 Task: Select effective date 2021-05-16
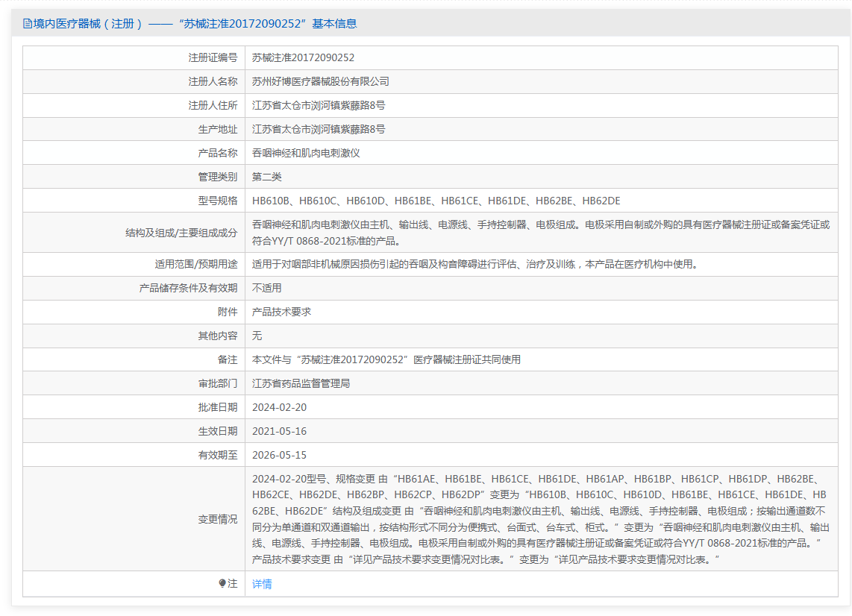[279, 431]
